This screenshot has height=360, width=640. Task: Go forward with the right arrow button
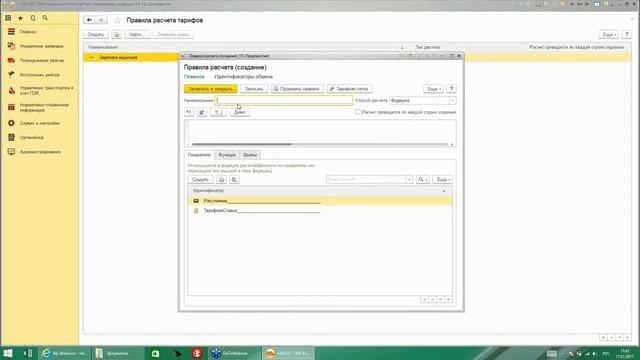coord(101,20)
